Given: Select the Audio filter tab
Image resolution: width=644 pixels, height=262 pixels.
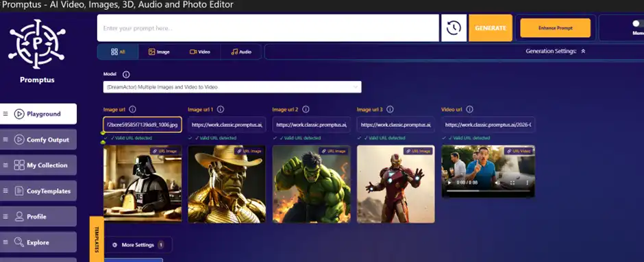Looking at the screenshot, I should [x=240, y=52].
